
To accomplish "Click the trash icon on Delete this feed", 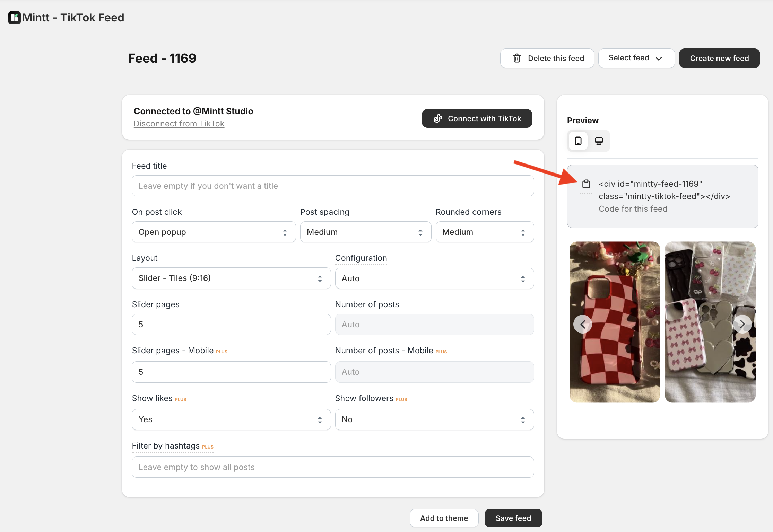I will 517,58.
